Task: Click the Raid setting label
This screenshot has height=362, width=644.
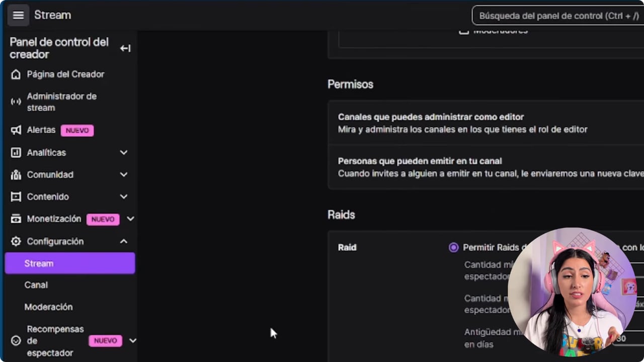Action: 347,247
